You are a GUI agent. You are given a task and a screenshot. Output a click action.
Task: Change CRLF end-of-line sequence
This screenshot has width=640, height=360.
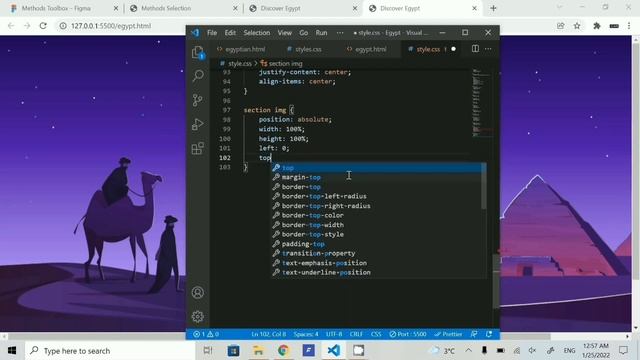(x=356, y=334)
